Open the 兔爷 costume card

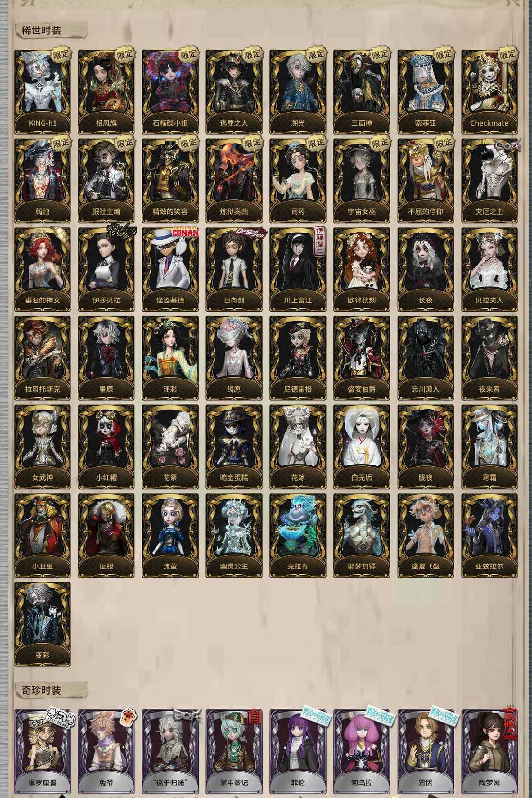coord(106,752)
